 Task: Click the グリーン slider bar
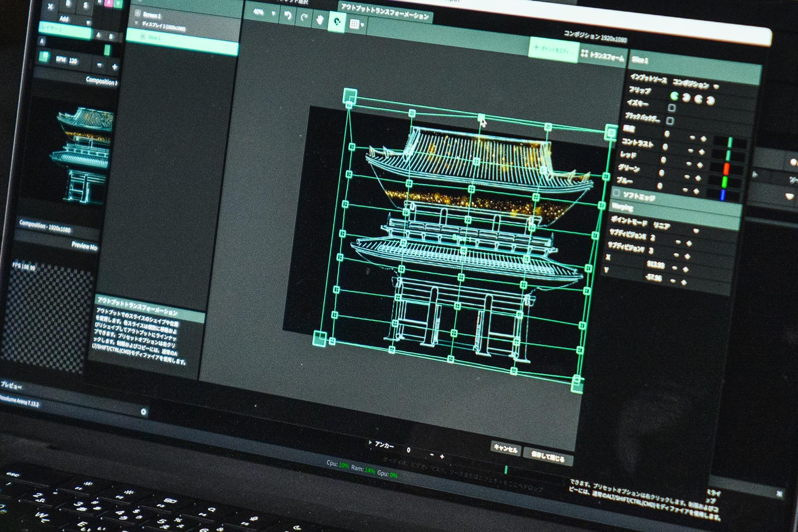(x=724, y=182)
